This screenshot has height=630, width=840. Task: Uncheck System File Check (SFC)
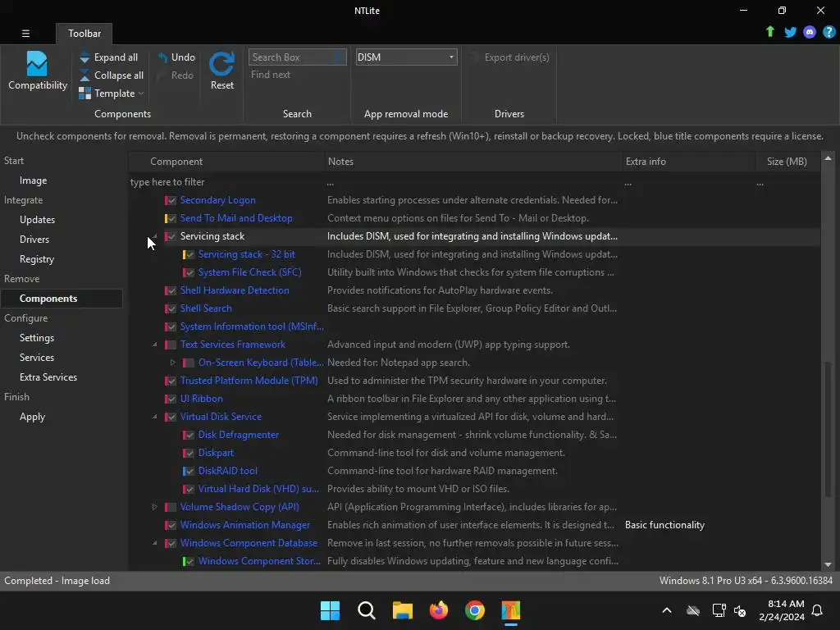(x=189, y=272)
